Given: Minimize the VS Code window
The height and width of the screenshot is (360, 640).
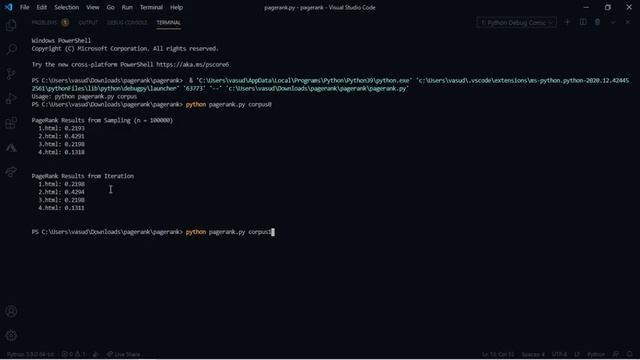Looking at the screenshot, I should click(586, 7).
